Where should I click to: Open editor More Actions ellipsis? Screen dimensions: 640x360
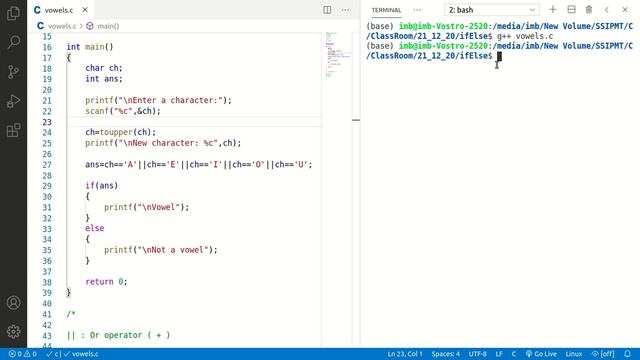point(345,10)
